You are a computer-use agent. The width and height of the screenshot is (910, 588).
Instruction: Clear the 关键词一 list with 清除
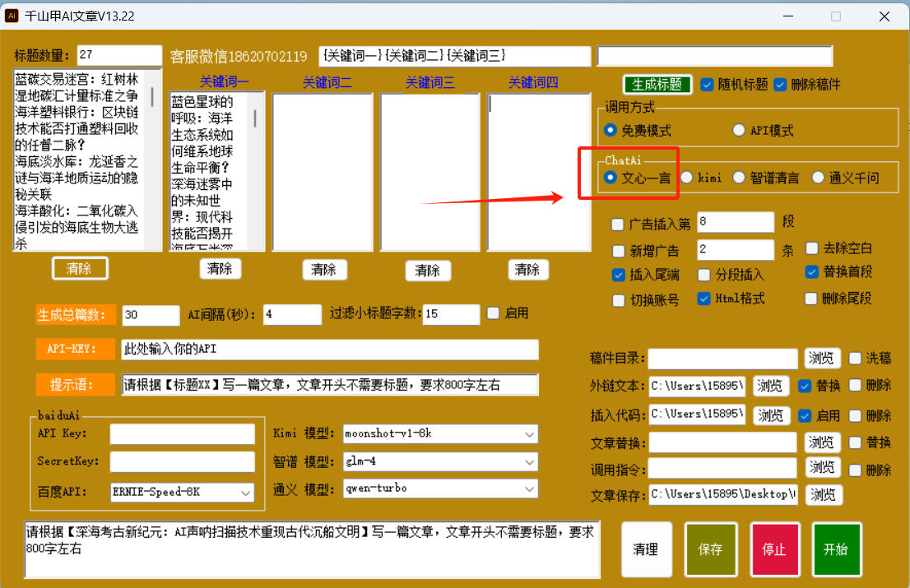click(x=220, y=269)
